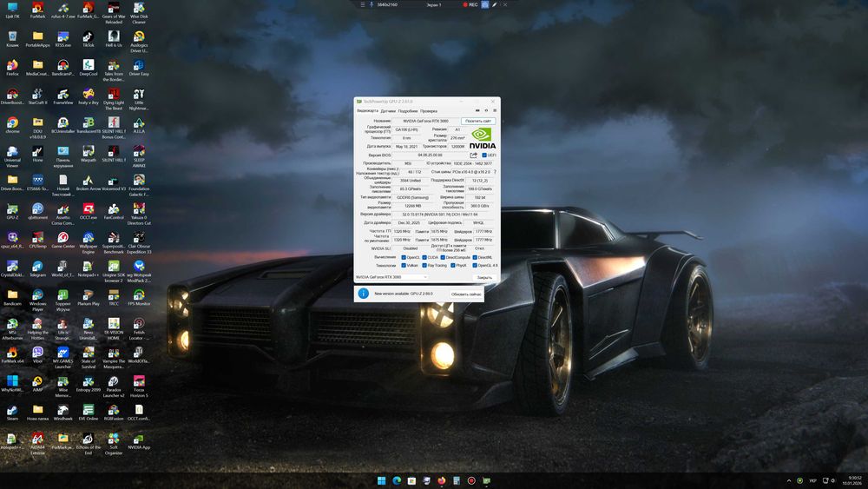868x489 pixels.
Task: Click the Закрыть button in GPU-Z
Action: tap(484, 277)
